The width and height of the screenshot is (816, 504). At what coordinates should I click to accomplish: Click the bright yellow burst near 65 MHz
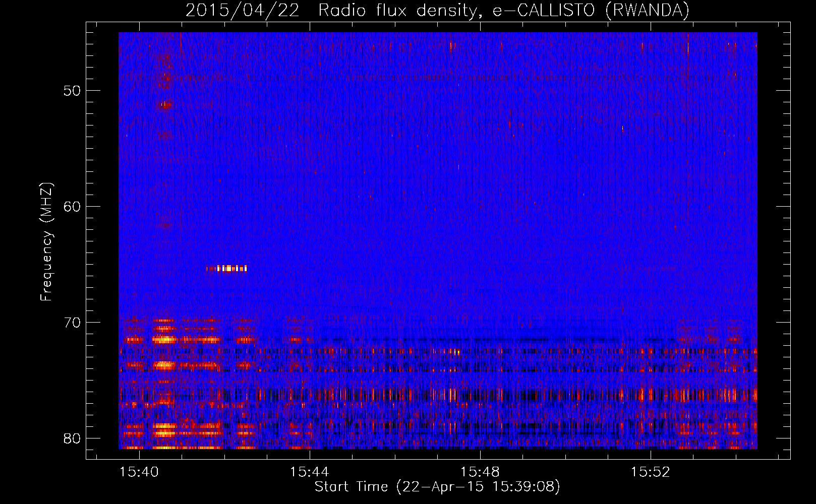[227, 269]
